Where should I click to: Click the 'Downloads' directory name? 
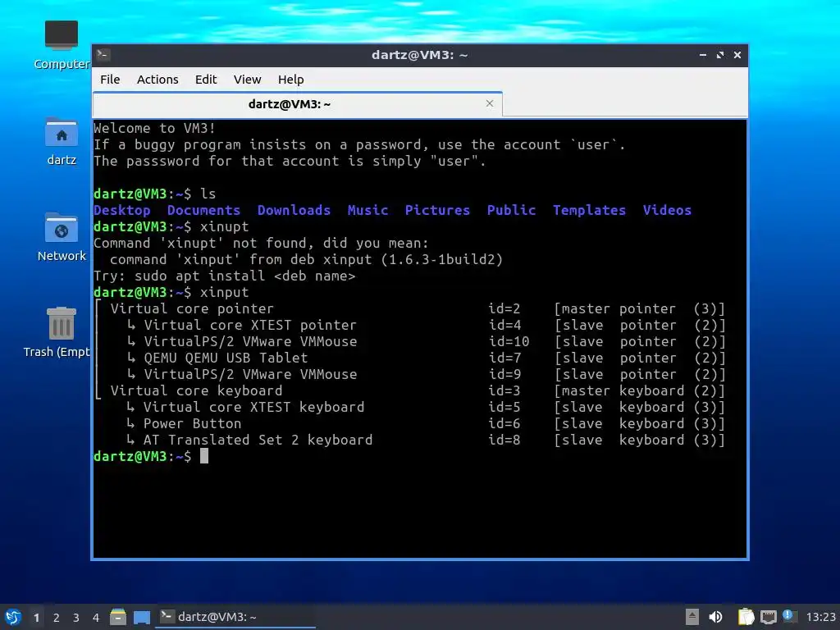(294, 210)
